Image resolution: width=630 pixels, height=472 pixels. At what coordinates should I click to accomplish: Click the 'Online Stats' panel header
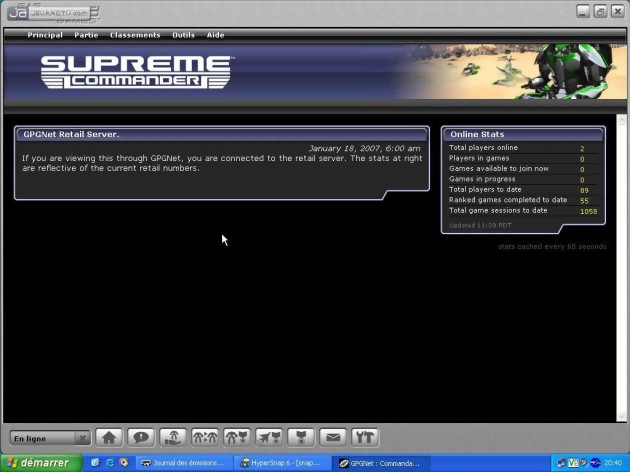point(523,134)
